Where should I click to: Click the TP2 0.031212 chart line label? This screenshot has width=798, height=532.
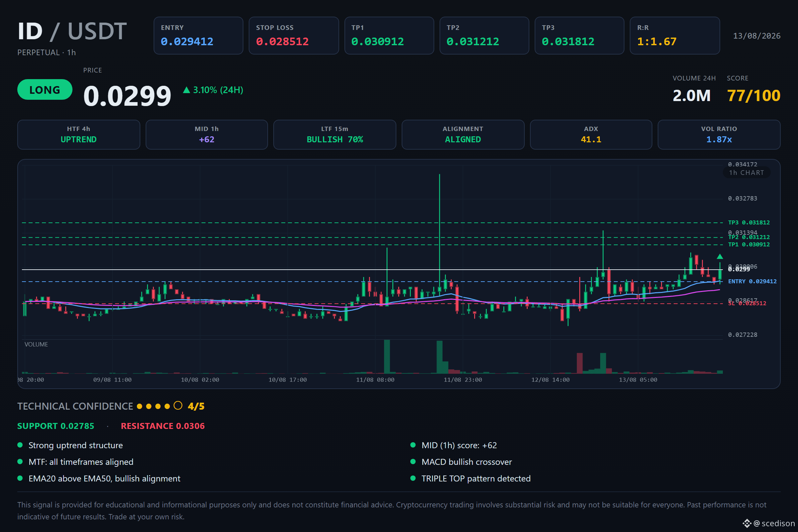[x=749, y=237]
